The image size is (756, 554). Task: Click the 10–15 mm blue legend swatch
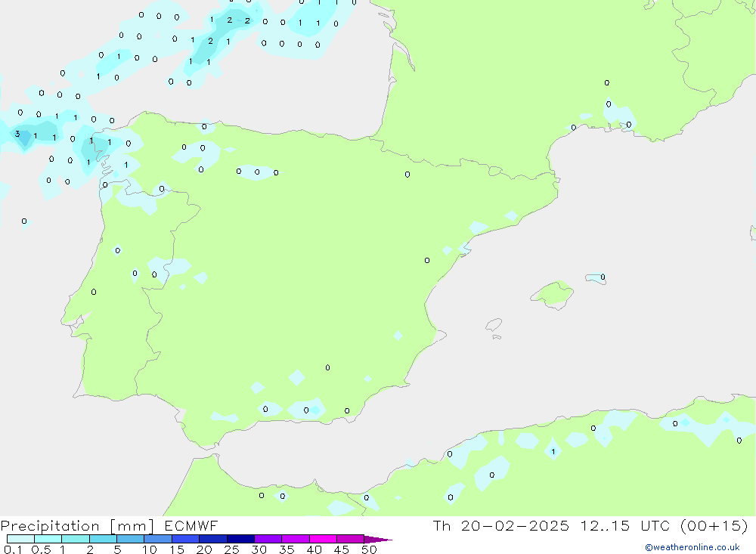coord(158,539)
